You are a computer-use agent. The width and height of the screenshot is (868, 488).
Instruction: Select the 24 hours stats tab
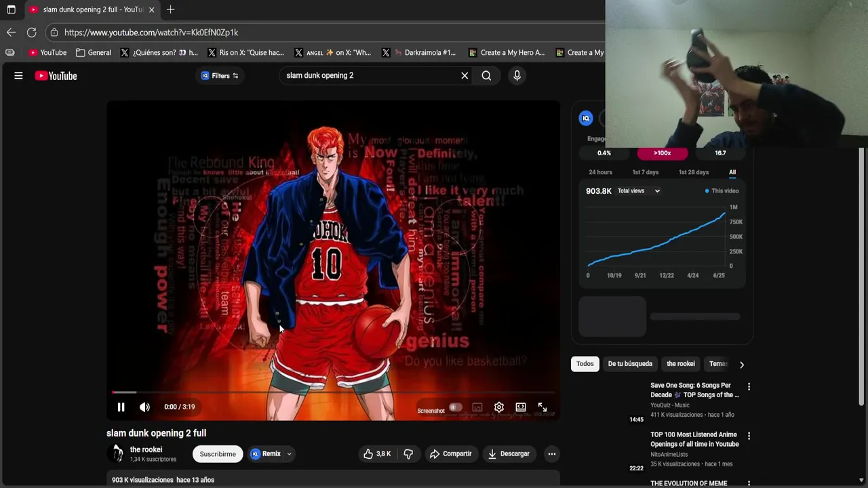[x=600, y=172]
